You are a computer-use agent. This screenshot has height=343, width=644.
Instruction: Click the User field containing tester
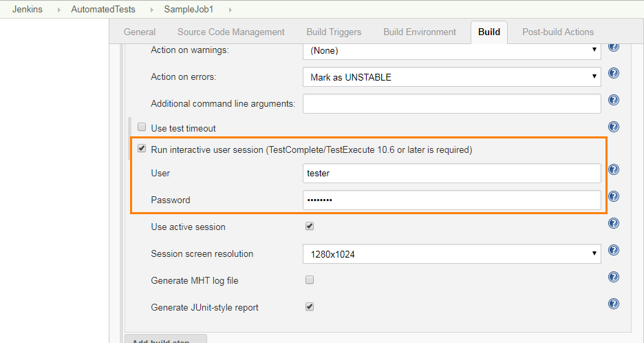click(452, 173)
